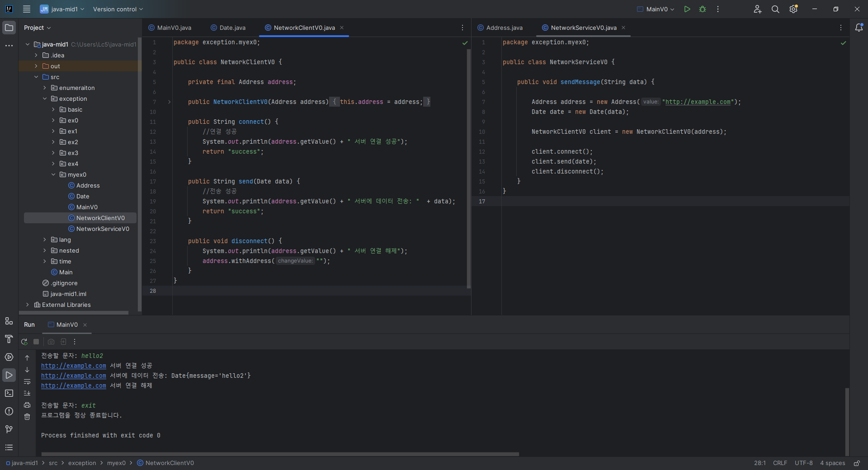Image resolution: width=868 pixels, height=470 pixels.
Task: Close NetworkClientV0.java tab
Action: point(342,28)
